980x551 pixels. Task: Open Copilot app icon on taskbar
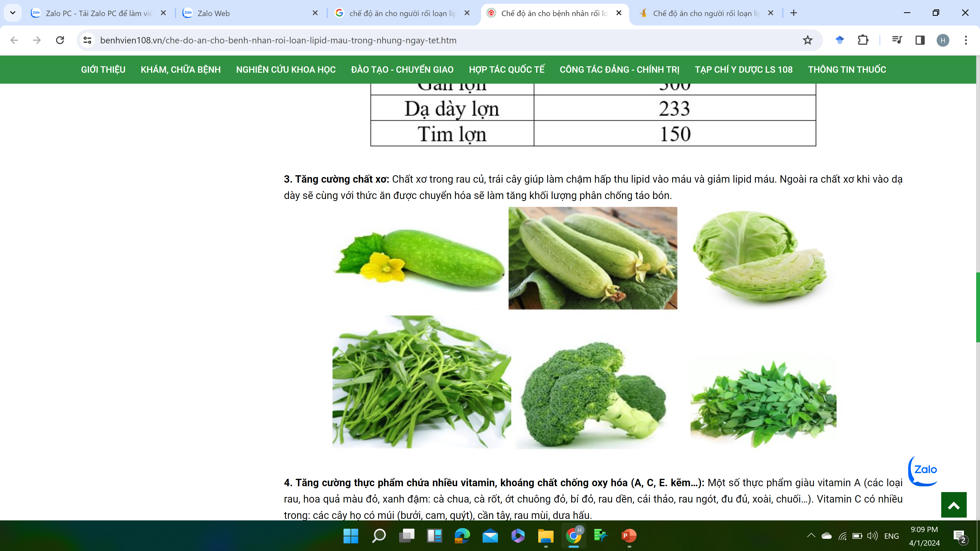518,536
